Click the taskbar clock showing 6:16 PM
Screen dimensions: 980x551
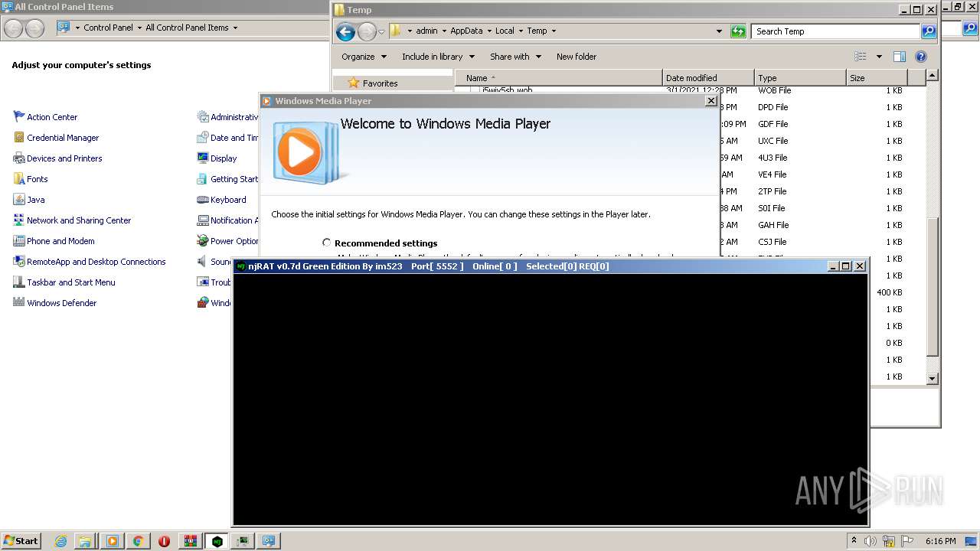pyautogui.click(x=940, y=541)
